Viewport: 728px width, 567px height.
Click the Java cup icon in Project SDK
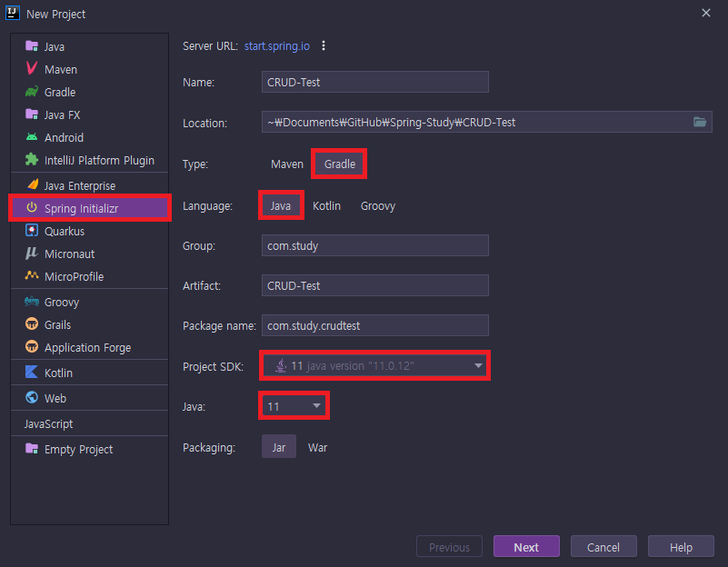tap(281, 365)
